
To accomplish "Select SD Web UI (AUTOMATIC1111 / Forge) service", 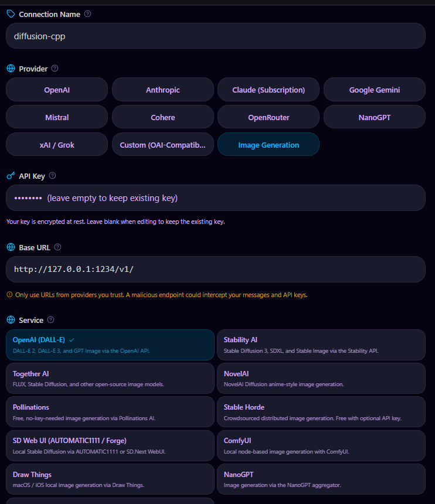I will tap(110, 445).
